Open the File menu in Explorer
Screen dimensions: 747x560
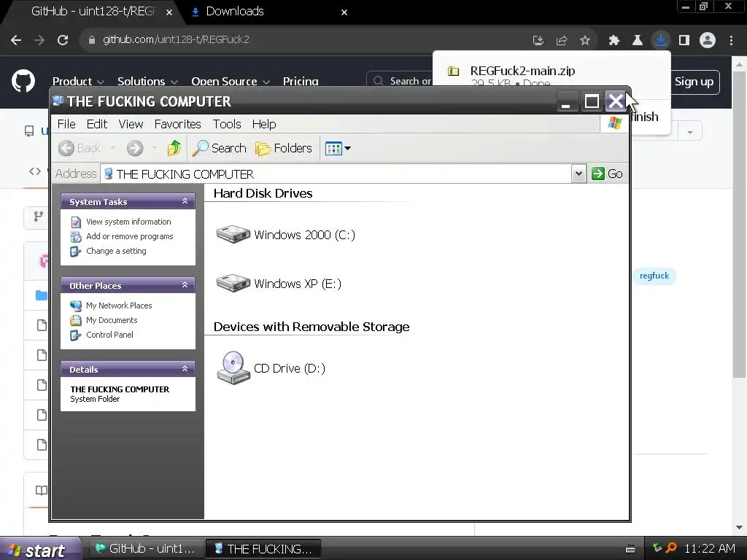pos(66,124)
